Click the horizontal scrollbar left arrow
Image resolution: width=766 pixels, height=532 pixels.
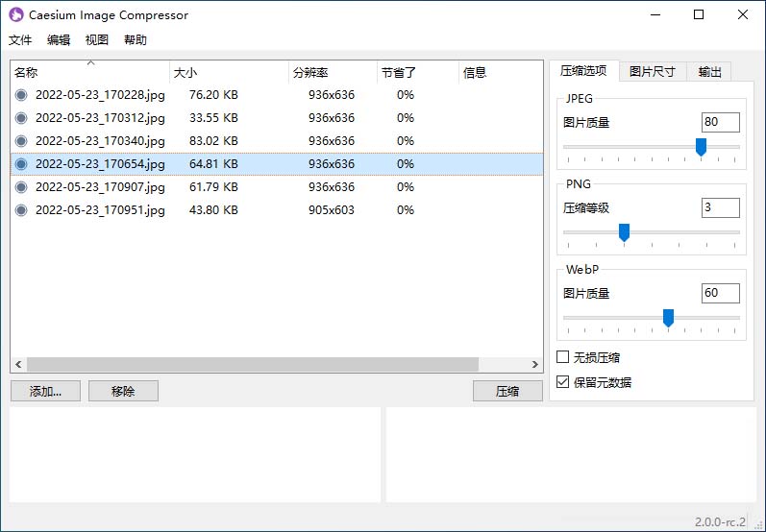tap(18, 364)
